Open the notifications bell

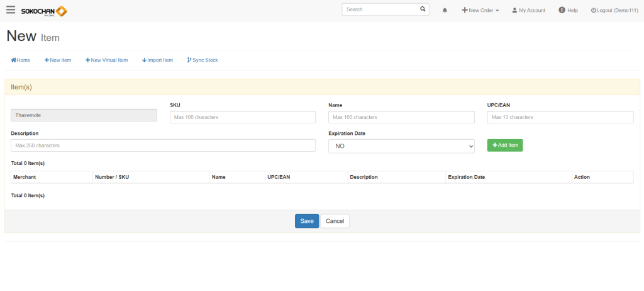point(445,11)
